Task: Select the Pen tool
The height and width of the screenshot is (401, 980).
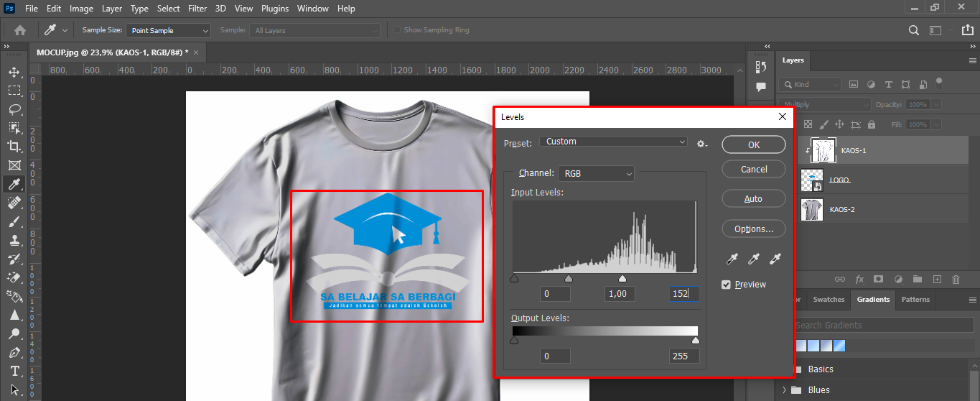Action: coord(14,352)
